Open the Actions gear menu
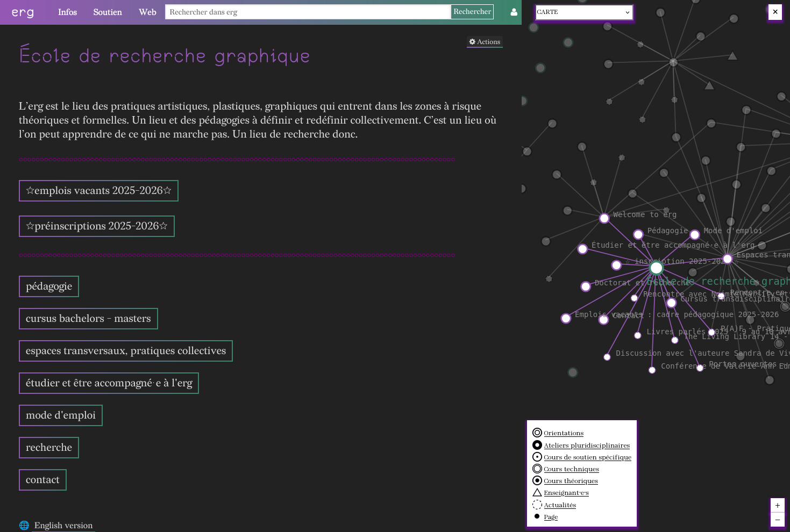 tap(485, 42)
